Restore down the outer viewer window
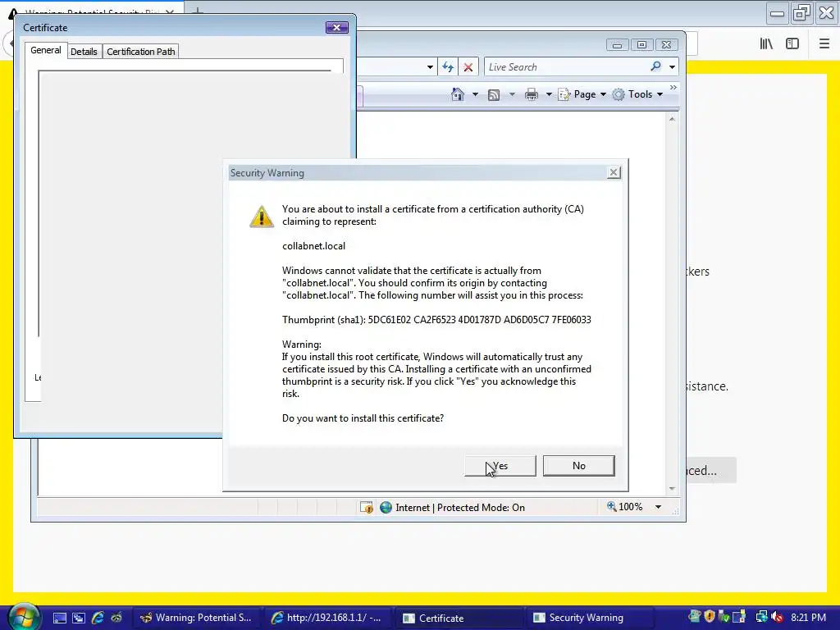 (x=801, y=13)
